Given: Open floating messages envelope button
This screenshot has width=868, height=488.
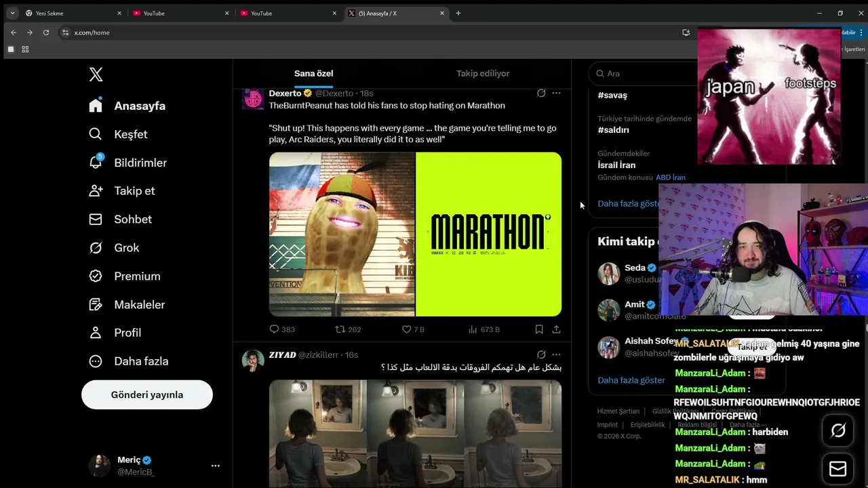Looking at the screenshot, I should (838, 468).
